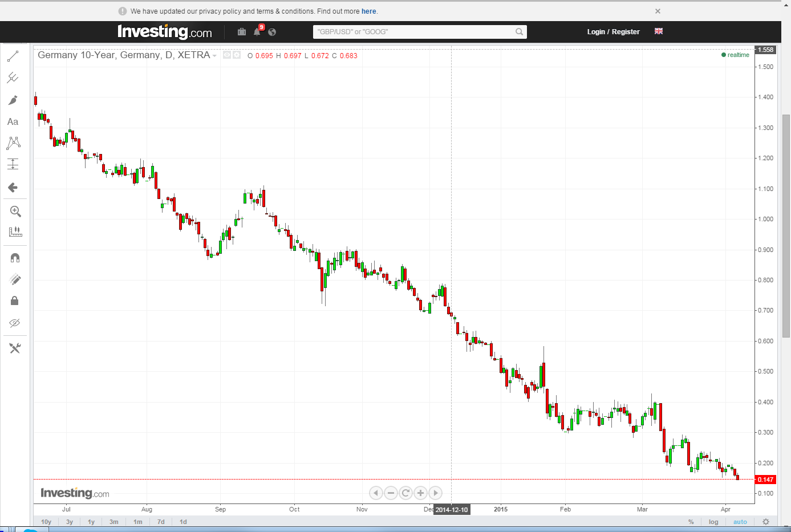Click the open value 0.695
Image resolution: width=791 pixels, height=532 pixels.
click(264, 56)
